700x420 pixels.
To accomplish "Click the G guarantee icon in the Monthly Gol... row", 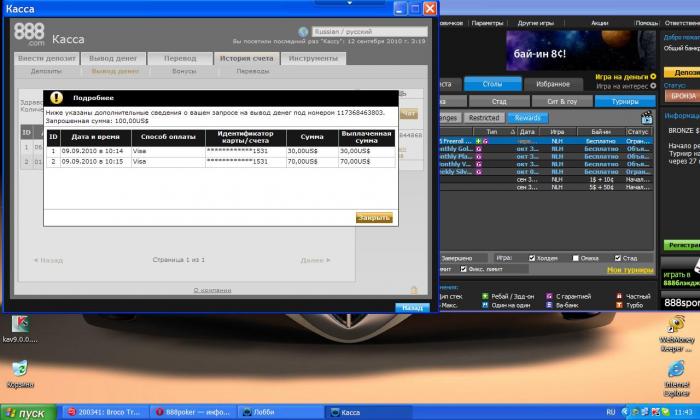I will tap(479, 149).
